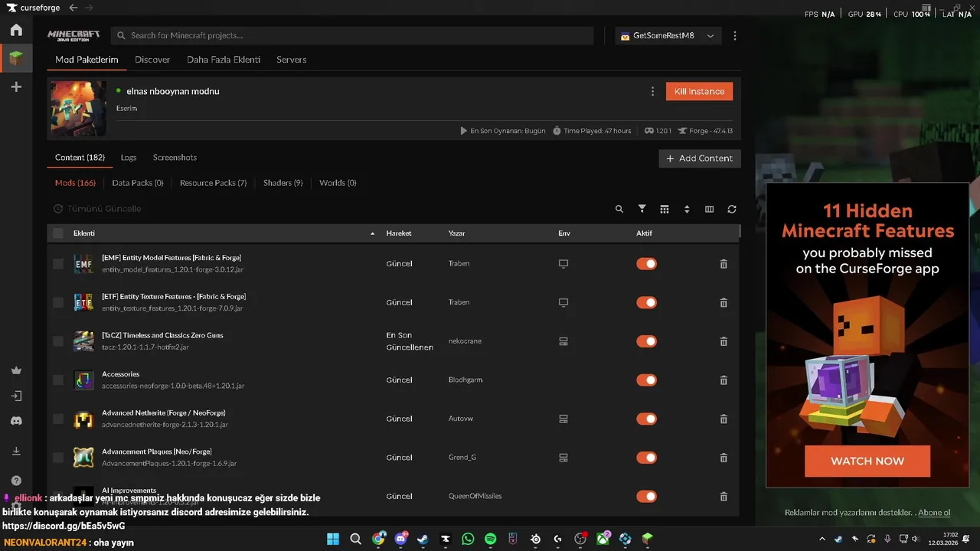
Task: Open Steam from the taskbar
Action: pos(423,539)
